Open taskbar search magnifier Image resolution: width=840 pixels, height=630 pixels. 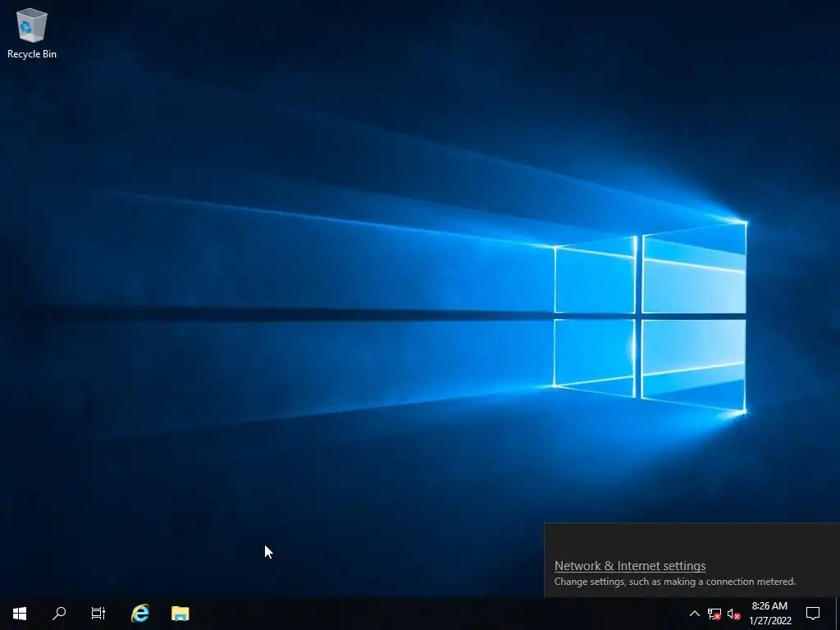tap(59, 614)
